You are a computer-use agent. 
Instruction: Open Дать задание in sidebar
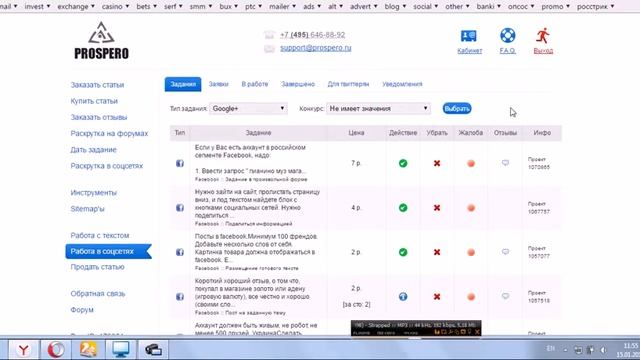(93, 150)
